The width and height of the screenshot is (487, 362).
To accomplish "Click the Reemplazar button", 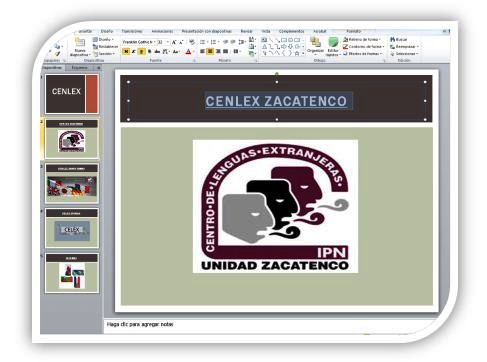I will click(x=404, y=47).
